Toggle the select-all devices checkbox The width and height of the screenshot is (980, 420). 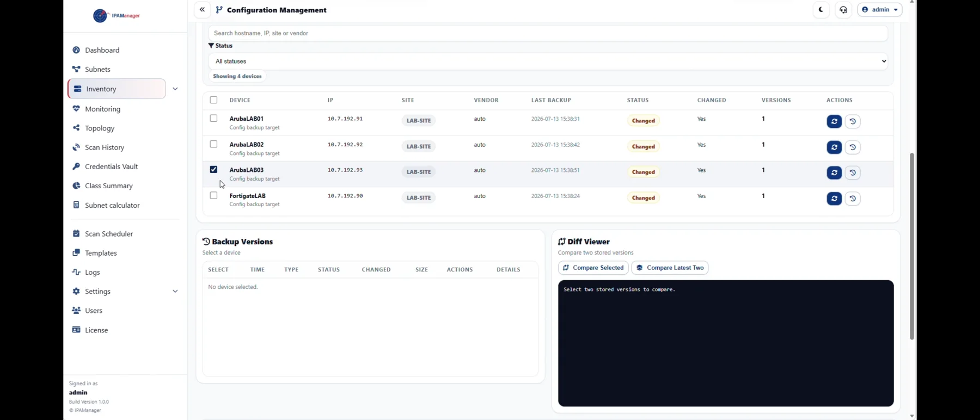pyautogui.click(x=213, y=100)
